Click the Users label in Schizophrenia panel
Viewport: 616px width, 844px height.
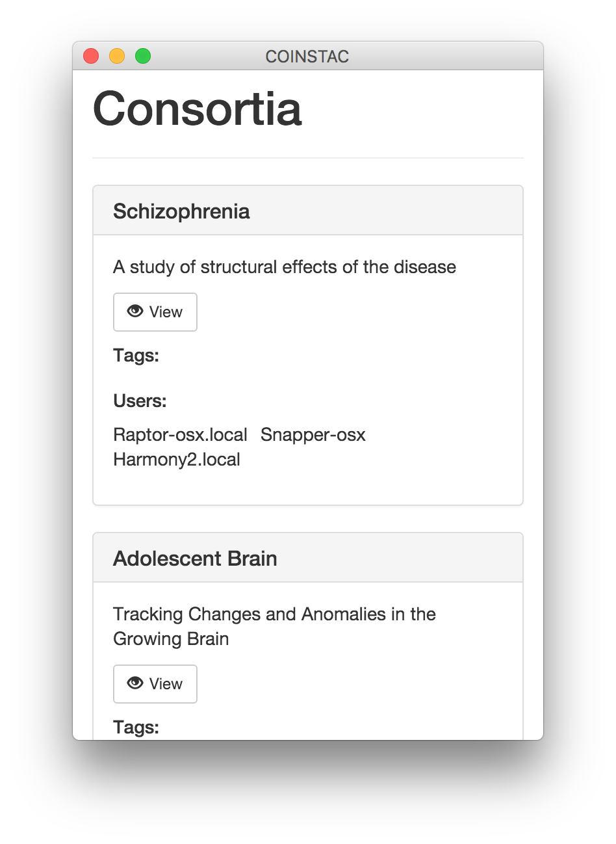point(140,401)
